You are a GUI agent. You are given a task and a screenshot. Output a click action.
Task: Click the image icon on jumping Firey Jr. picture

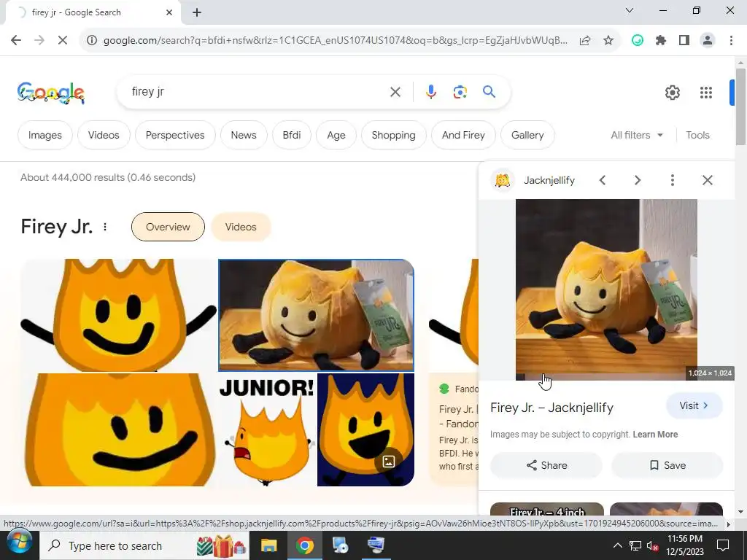[x=389, y=461]
